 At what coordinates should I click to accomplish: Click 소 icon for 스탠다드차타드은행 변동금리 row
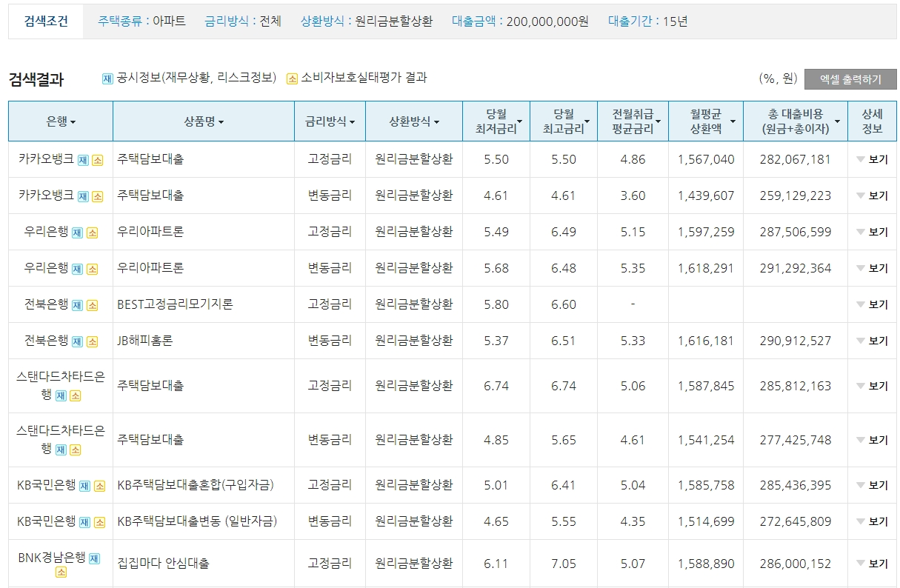(76, 450)
